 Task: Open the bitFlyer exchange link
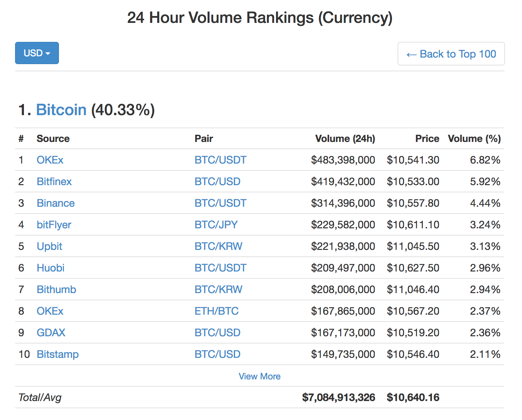click(54, 225)
